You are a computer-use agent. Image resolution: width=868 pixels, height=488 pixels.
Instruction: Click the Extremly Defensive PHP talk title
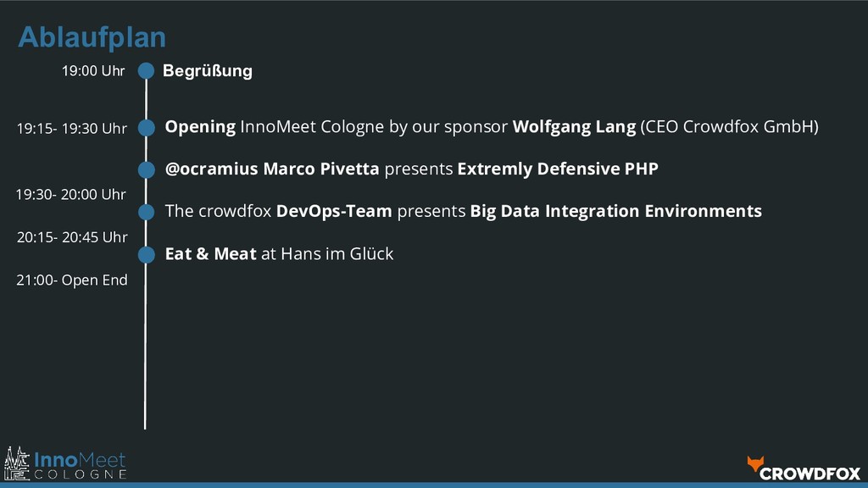pyautogui.click(x=557, y=169)
